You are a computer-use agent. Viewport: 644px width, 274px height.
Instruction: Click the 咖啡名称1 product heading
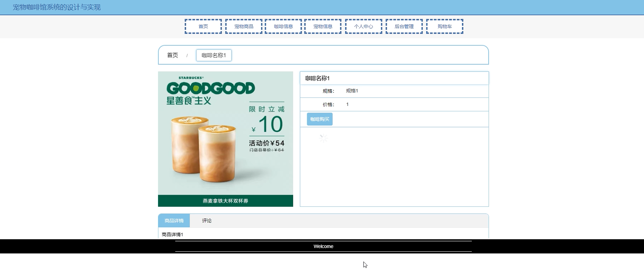tap(317, 78)
